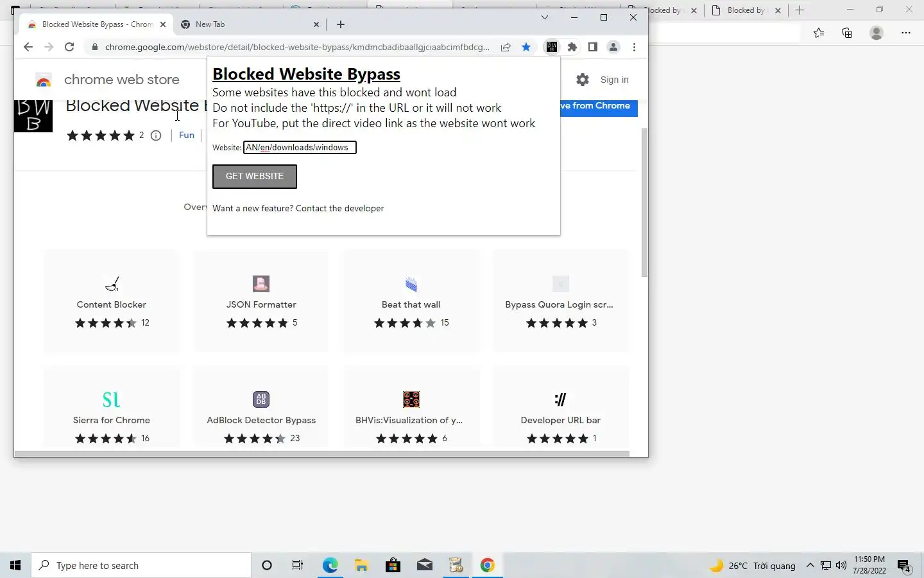Open a new Chrome tab with plus
Viewport: 924px width, 578px height.
click(341, 24)
